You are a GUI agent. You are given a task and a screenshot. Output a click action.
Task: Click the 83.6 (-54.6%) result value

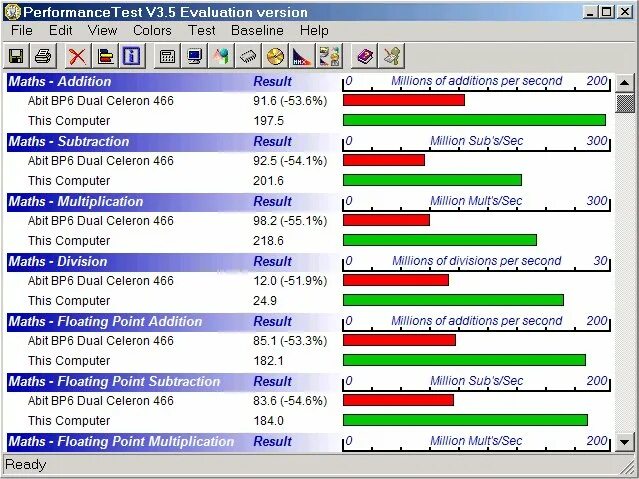click(x=290, y=400)
